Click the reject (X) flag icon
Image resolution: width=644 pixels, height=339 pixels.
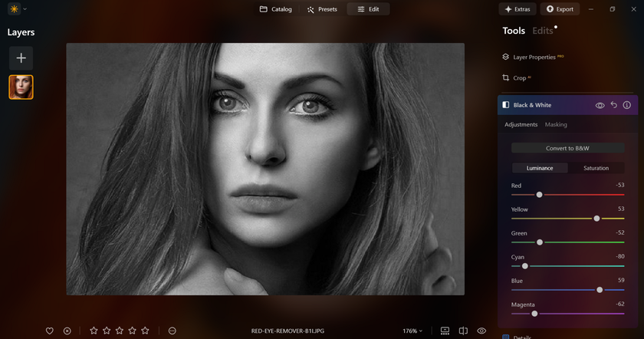click(x=67, y=331)
